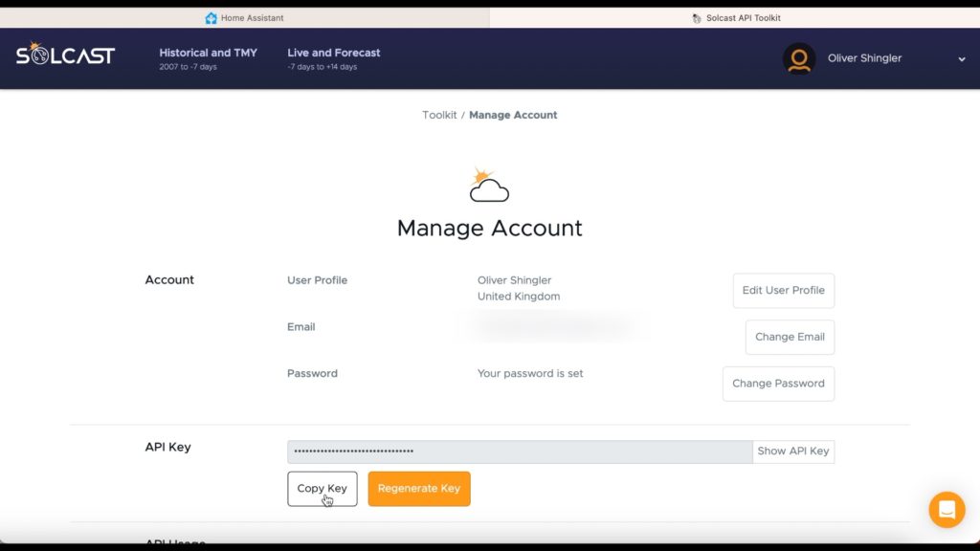
Task: Open the Historical and TMY menu
Action: point(208,58)
